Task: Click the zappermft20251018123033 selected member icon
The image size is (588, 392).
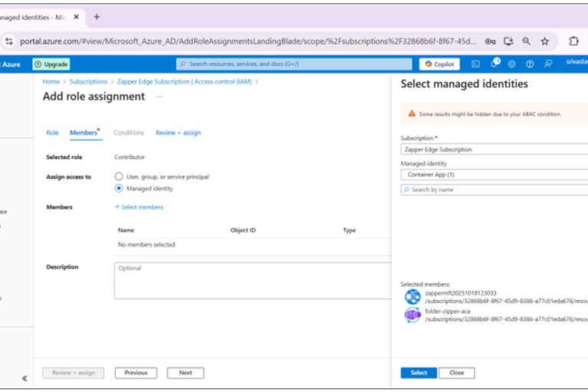Action: pyautogui.click(x=413, y=297)
